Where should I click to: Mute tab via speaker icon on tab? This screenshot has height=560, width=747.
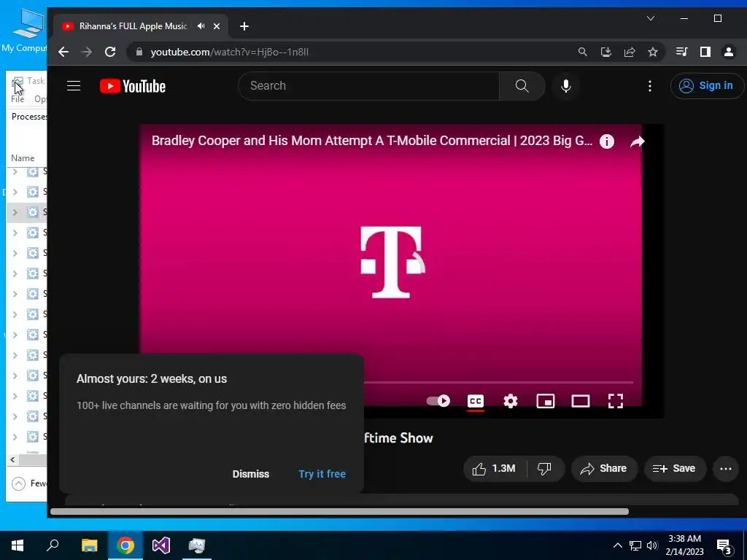[201, 26]
